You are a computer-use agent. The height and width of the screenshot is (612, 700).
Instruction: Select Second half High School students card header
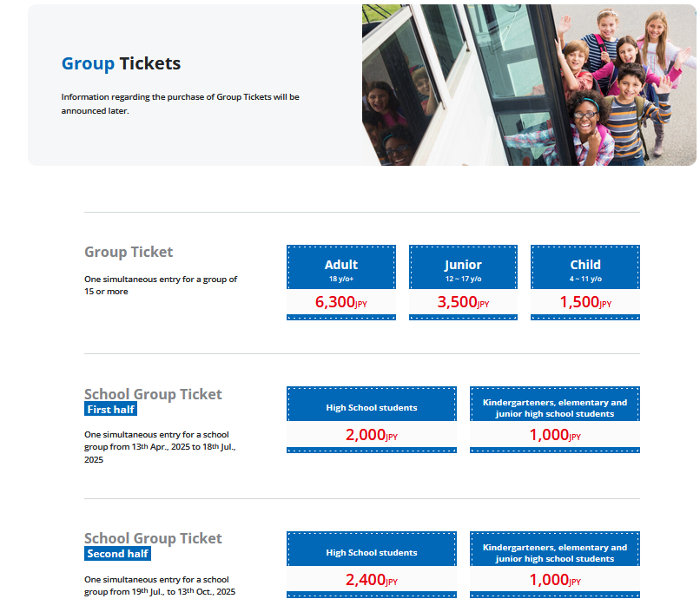coord(372,552)
